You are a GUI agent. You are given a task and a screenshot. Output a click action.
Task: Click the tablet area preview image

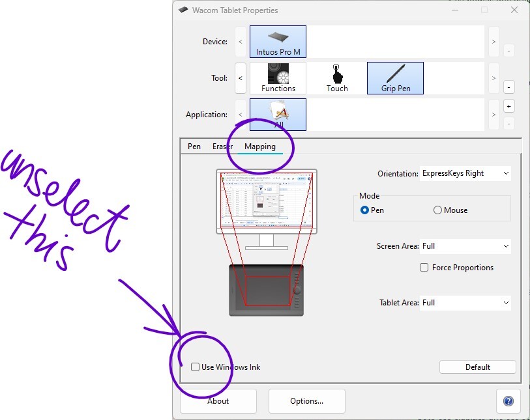tap(267, 290)
